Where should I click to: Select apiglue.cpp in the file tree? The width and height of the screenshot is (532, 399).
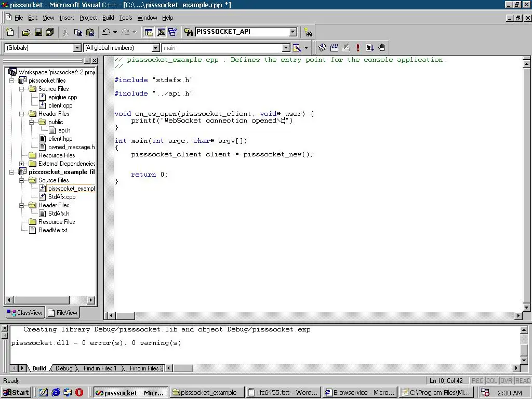(x=62, y=97)
